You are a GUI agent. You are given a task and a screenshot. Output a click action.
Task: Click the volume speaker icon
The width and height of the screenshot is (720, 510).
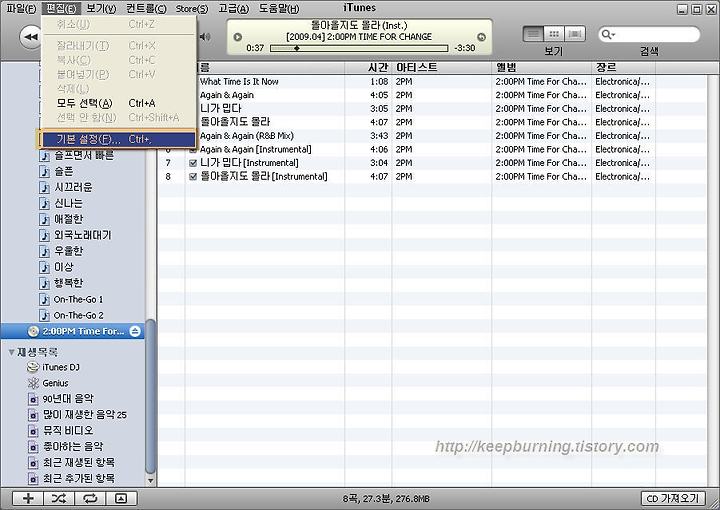205,37
